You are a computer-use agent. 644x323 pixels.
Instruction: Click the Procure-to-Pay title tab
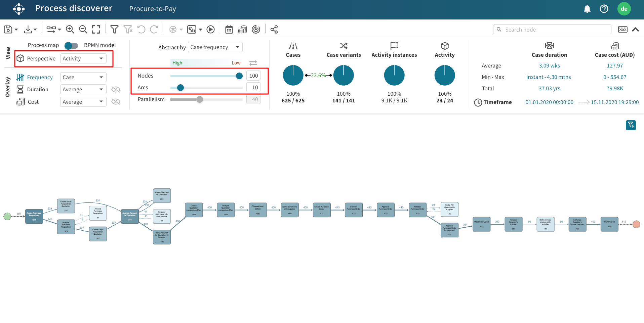pos(153,9)
